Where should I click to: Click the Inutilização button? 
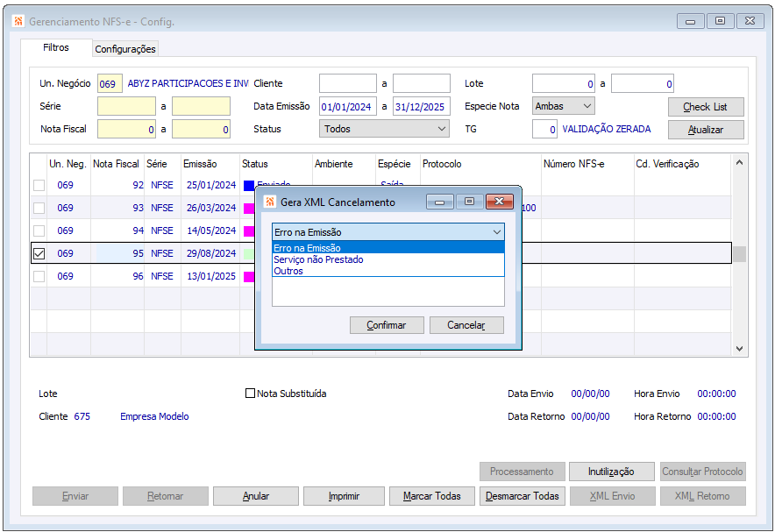pyautogui.click(x=611, y=472)
